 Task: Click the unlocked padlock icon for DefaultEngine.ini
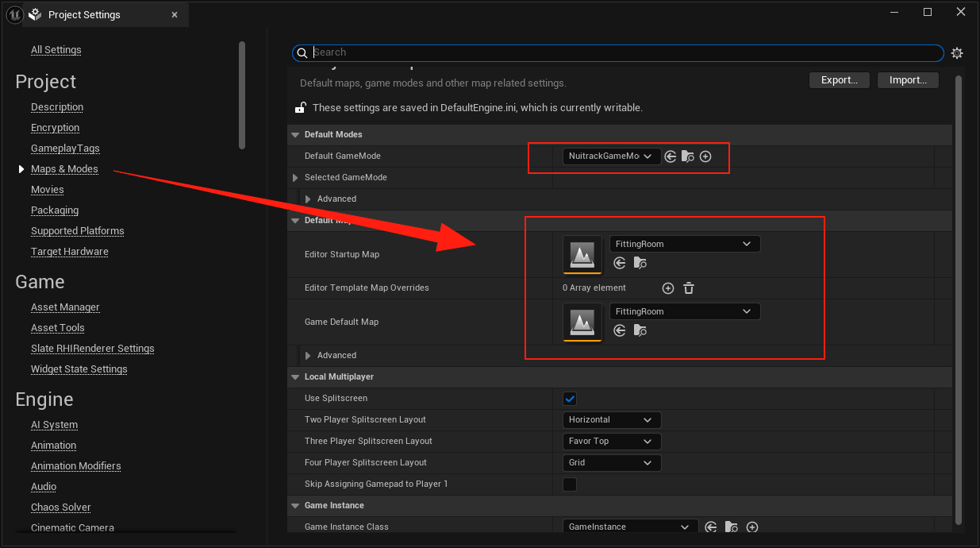[301, 107]
